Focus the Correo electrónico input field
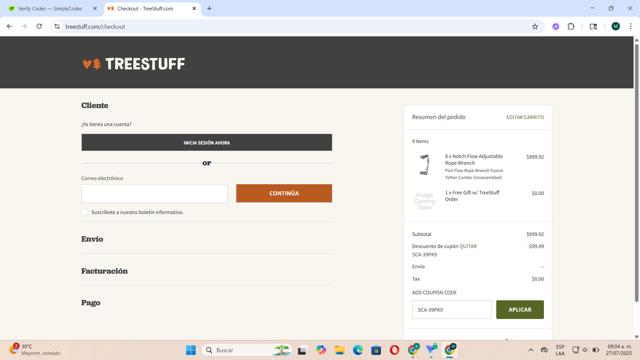The height and width of the screenshot is (360, 640). (x=154, y=193)
